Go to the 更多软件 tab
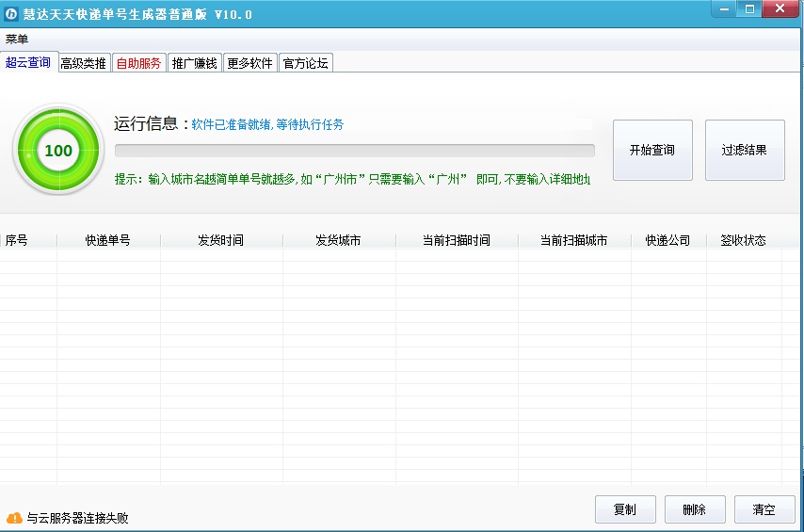 coord(249,63)
